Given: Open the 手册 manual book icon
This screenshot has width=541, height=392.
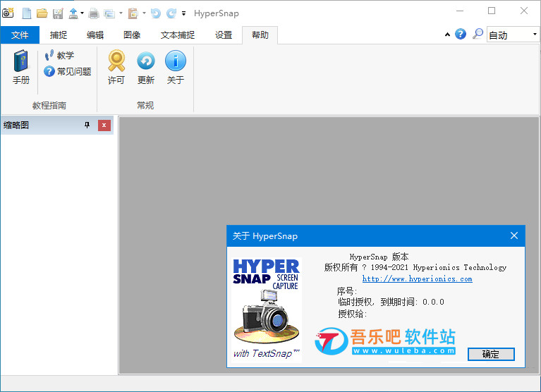Looking at the screenshot, I should pos(21,67).
